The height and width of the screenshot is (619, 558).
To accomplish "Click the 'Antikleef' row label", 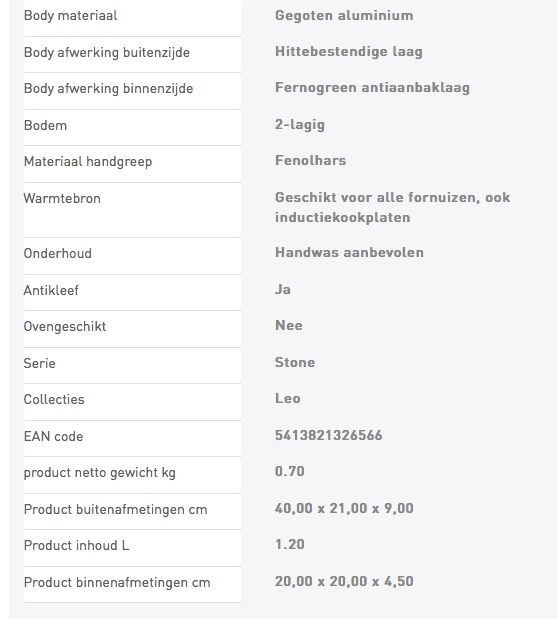I will 51,291.
